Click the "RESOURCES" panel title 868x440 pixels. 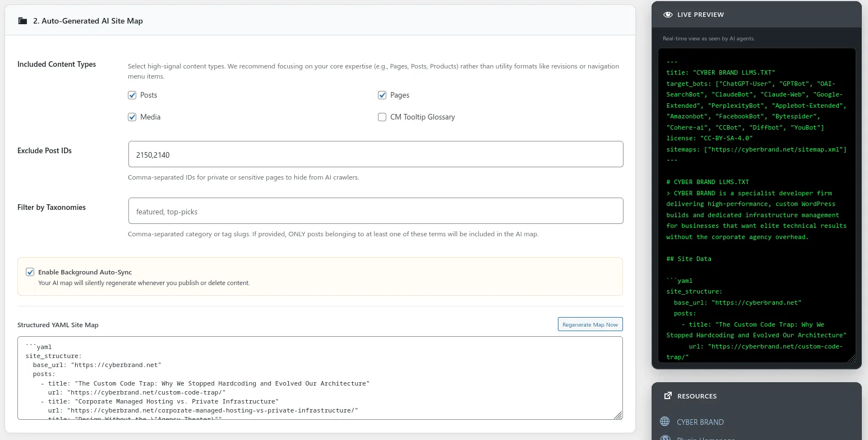(697, 396)
